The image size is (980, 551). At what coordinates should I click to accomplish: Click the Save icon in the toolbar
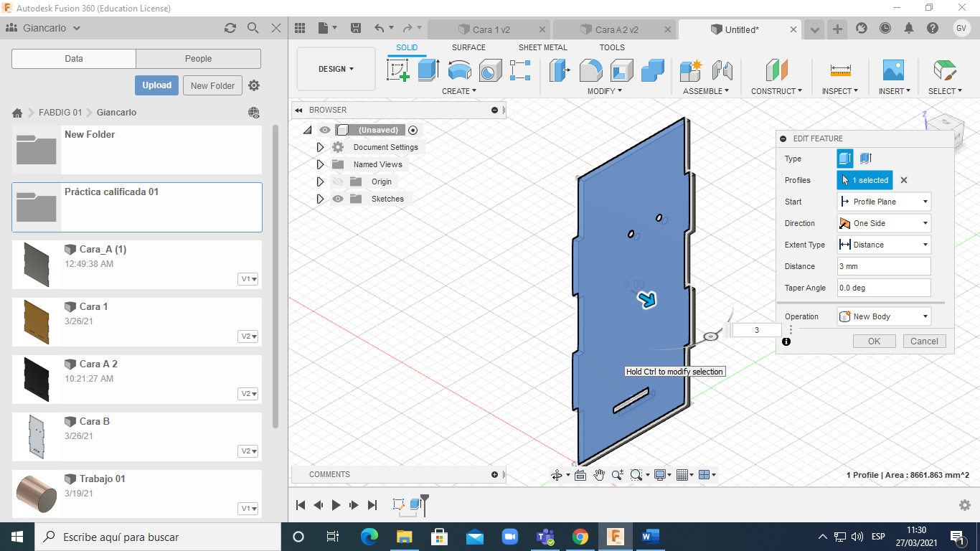point(356,29)
